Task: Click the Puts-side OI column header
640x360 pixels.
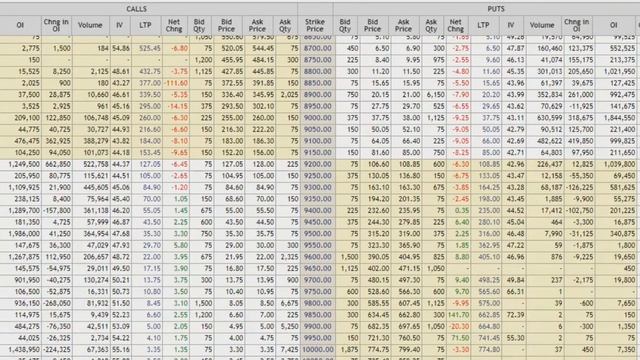Action: pyautogui.click(x=613, y=25)
